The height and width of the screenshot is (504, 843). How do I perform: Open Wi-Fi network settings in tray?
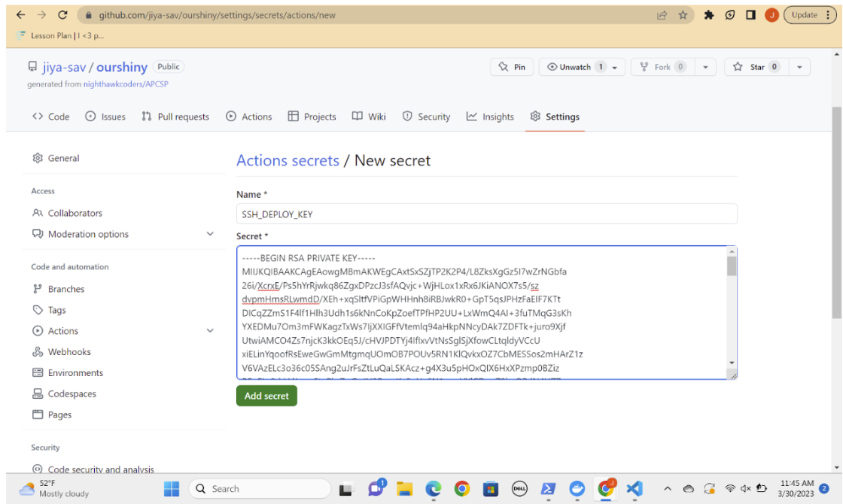(729, 488)
